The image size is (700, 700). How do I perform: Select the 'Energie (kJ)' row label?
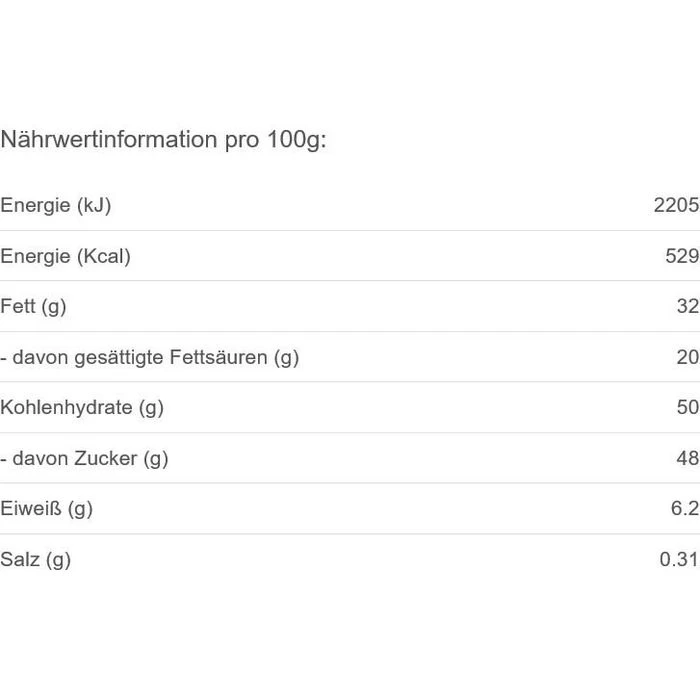(55, 206)
